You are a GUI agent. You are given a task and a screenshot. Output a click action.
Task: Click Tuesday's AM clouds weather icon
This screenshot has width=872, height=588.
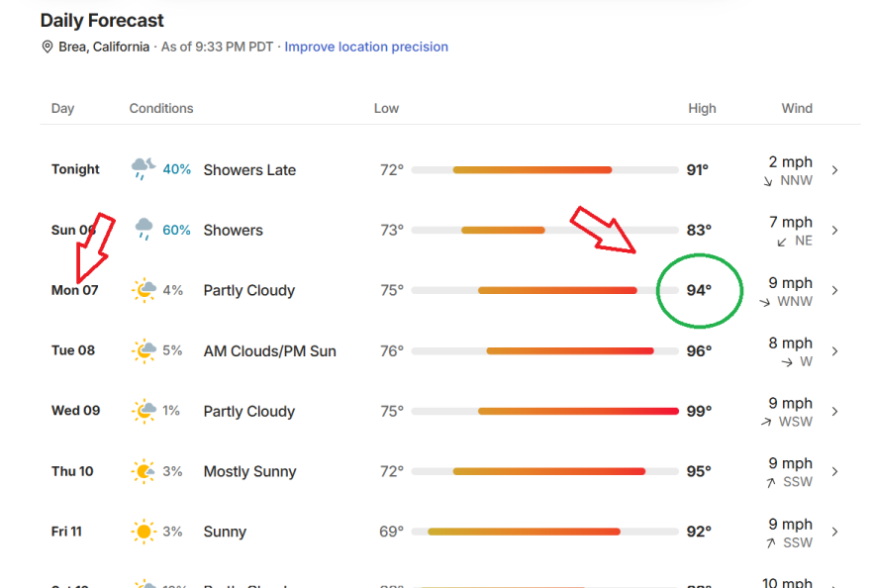145,350
